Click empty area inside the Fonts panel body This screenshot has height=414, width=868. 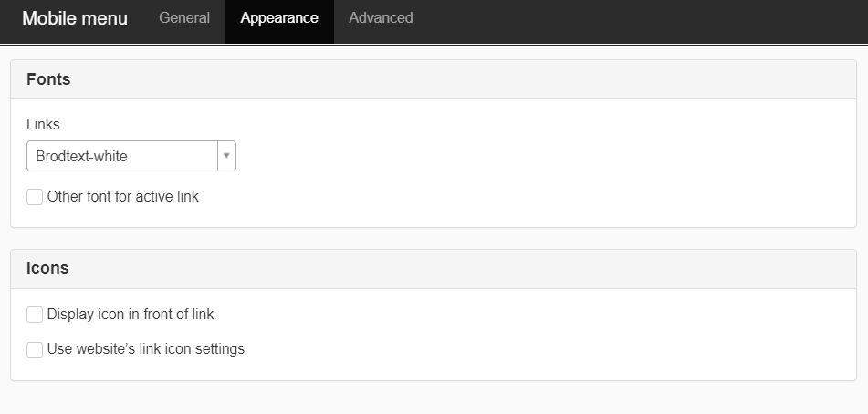(x=548, y=164)
